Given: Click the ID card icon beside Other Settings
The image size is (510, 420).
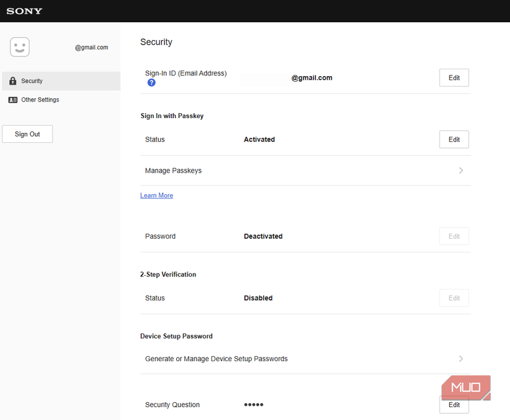Looking at the screenshot, I should click(x=13, y=100).
